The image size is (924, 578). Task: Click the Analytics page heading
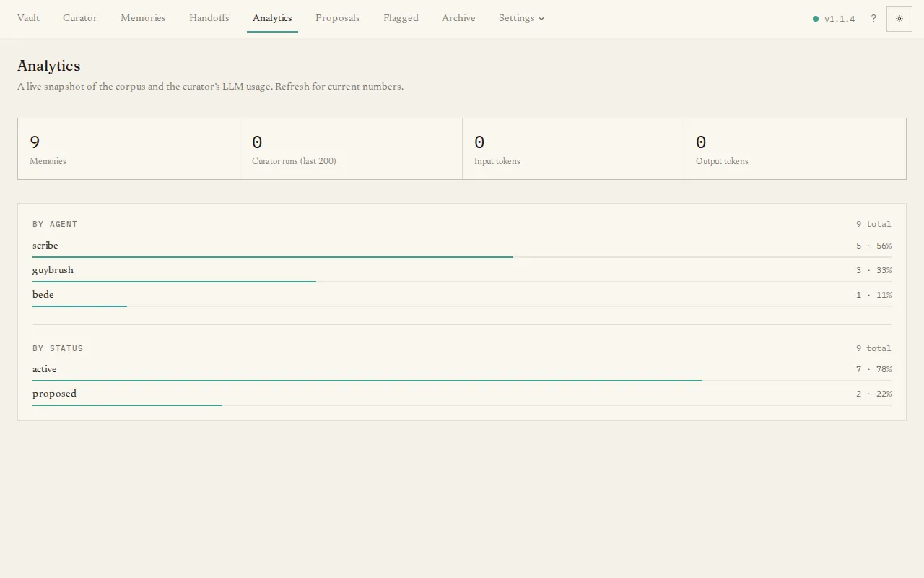click(49, 66)
